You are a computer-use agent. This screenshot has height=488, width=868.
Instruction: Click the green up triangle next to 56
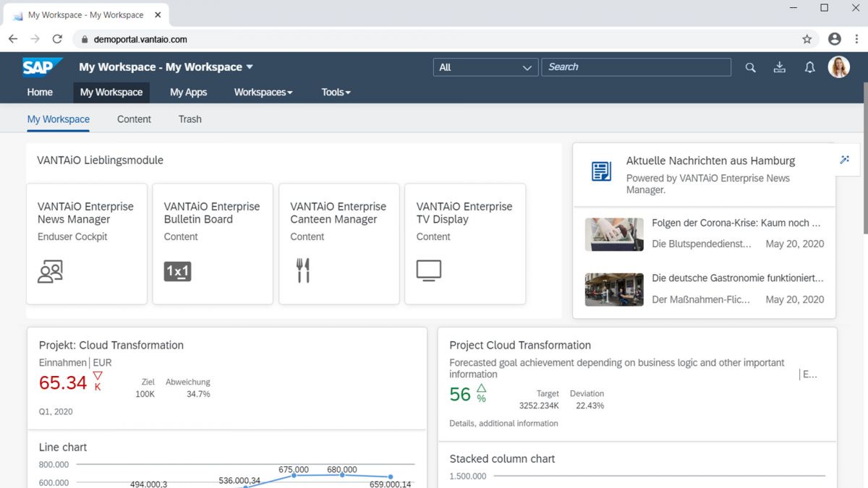(481, 388)
